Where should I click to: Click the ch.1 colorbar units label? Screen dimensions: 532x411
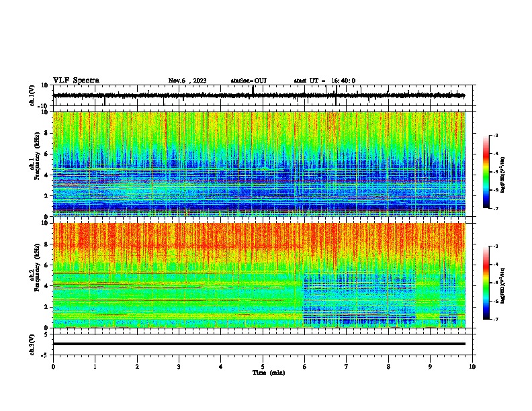coord(503,175)
